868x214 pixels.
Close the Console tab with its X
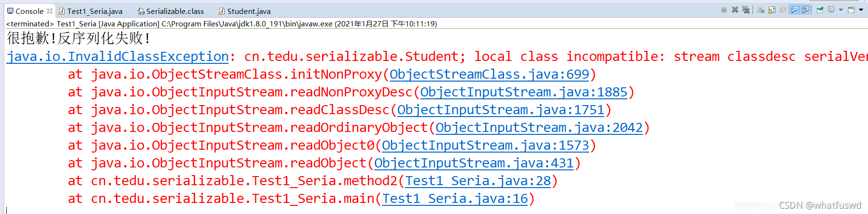click(x=50, y=11)
